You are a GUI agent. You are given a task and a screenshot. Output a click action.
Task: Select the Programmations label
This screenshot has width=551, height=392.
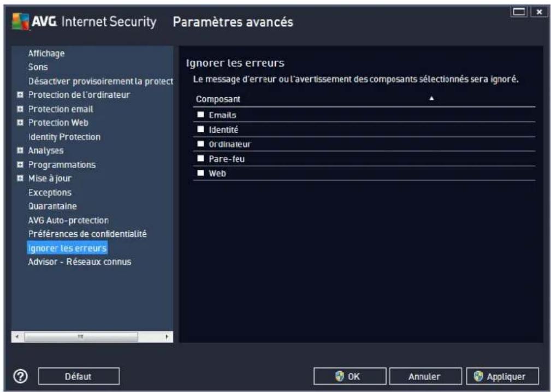point(62,164)
